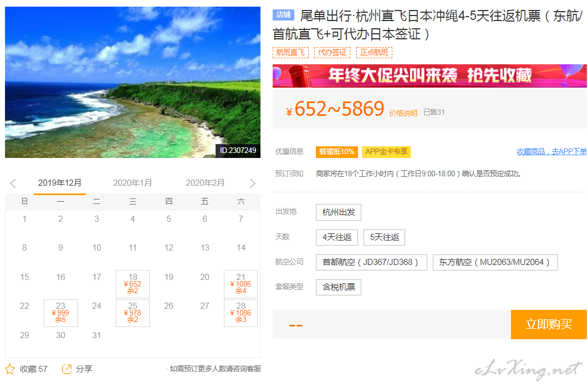Image resolution: width=588 pixels, height=388 pixels.
Task: Go to previous month arrow
Action: click(13, 183)
